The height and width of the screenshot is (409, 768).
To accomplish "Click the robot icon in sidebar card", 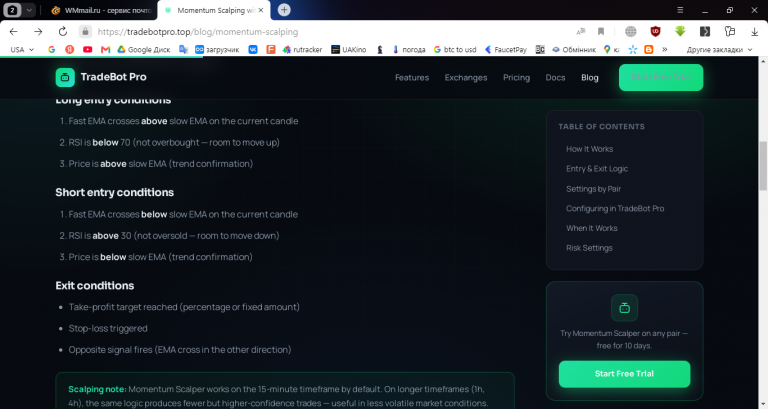I will 624,308.
